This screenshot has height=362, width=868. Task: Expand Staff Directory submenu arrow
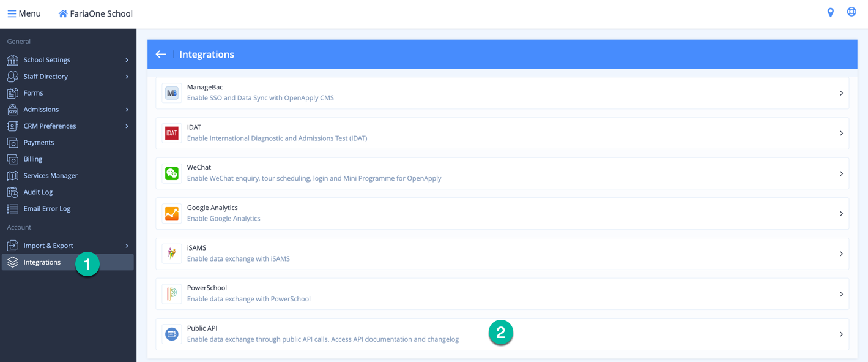click(127, 77)
